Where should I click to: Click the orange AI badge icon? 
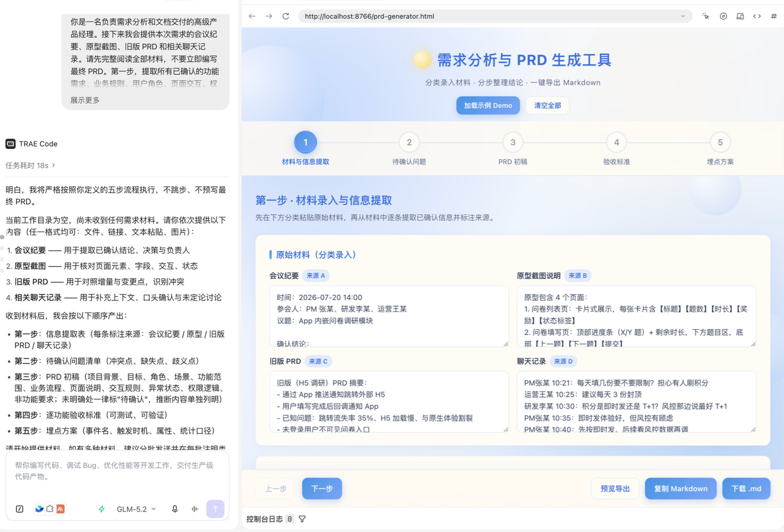tap(60, 509)
